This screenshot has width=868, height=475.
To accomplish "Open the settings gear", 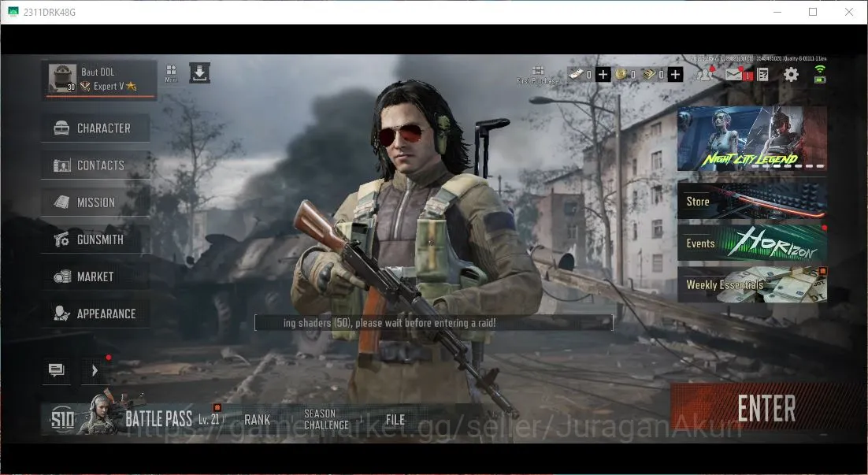I will click(x=791, y=74).
